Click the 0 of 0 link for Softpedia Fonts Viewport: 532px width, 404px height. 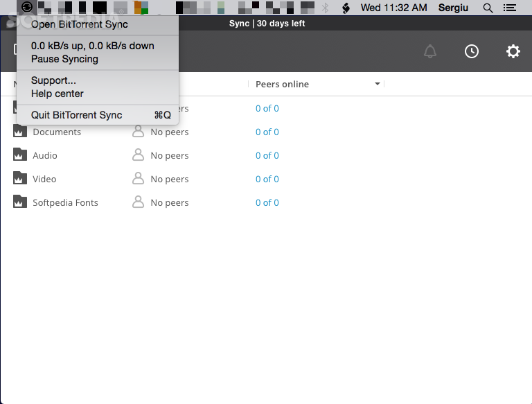(x=267, y=202)
